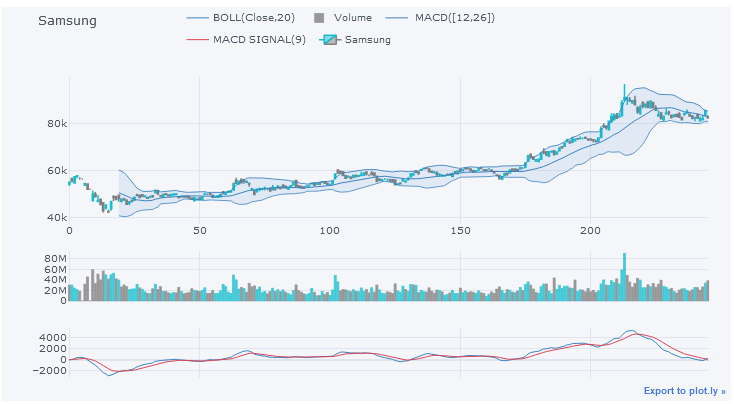Viewport: 734px width, 404px height.
Task: Click the 40k price axis label
Action: coord(56,217)
